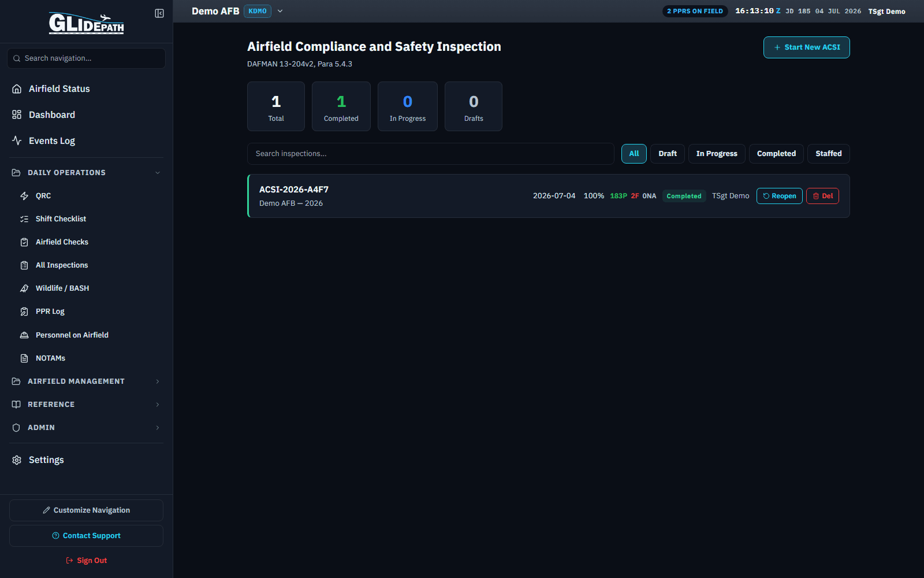Open the Demo AFB base selector dropdown
This screenshot has height=578, width=924.
click(280, 11)
